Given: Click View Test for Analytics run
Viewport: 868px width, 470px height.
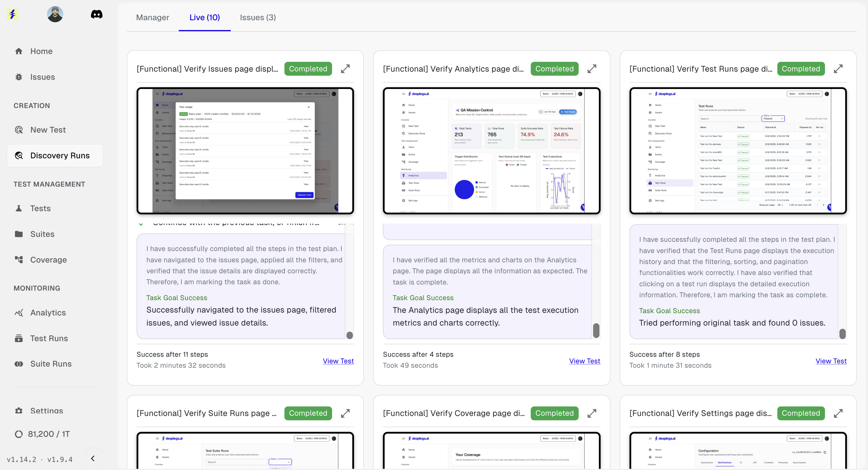Looking at the screenshot, I should point(584,361).
